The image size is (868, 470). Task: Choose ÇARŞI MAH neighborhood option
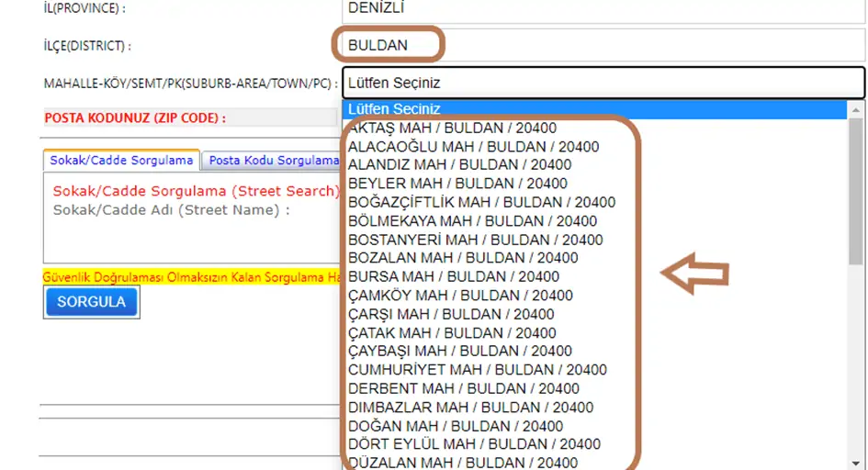pyautogui.click(x=452, y=314)
